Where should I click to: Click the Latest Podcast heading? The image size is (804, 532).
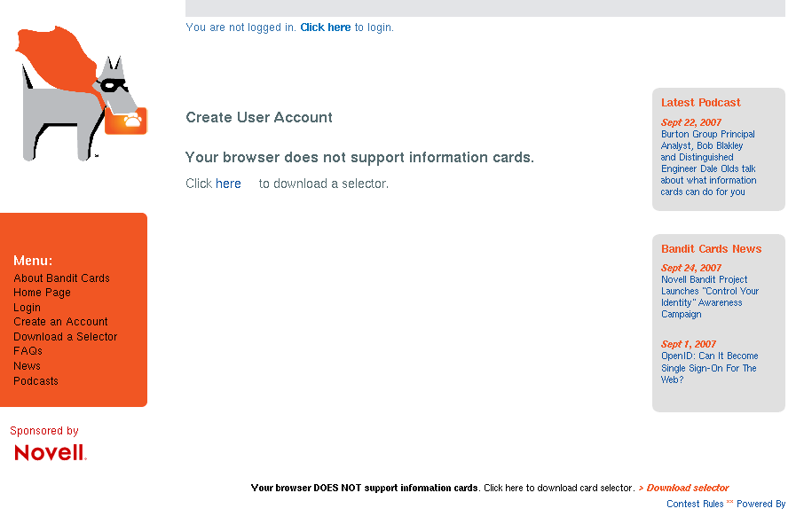point(700,103)
